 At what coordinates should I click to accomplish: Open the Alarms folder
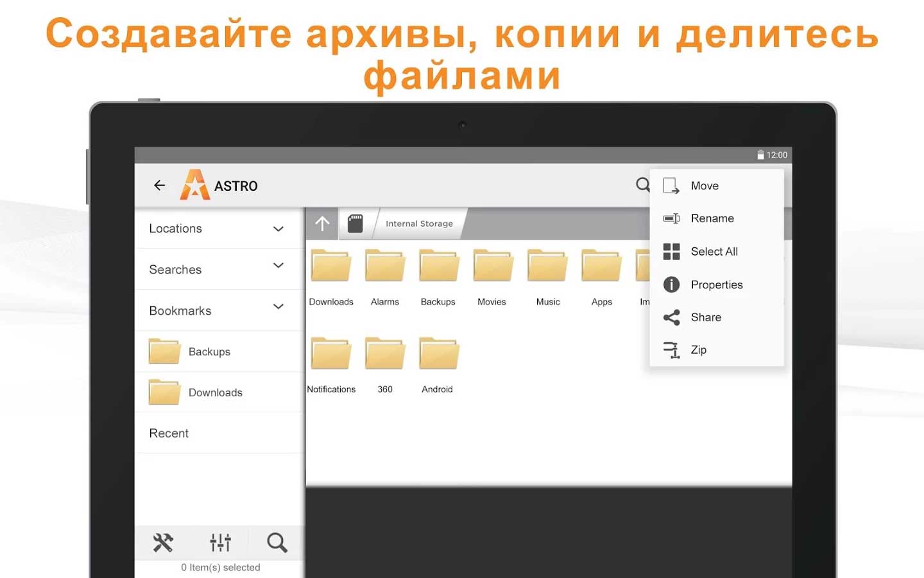(385, 278)
